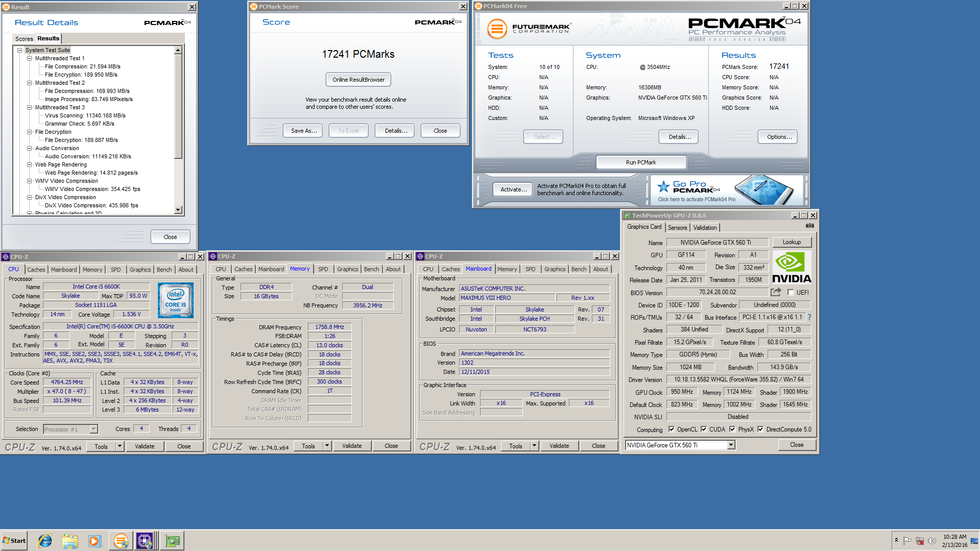Image resolution: width=980 pixels, height=551 pixels.
Task: Click Run PCMark button
Action: (x=641, y=162)
